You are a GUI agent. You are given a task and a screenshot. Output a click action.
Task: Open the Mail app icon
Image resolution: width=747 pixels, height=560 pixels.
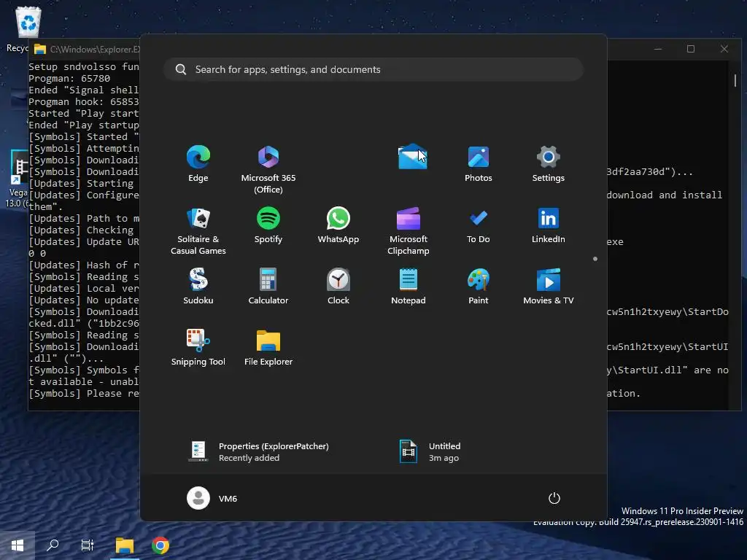click(412, 157)
